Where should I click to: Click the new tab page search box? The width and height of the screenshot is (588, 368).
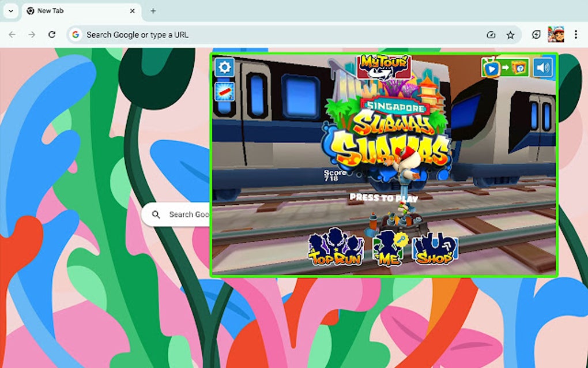(176, 215)
